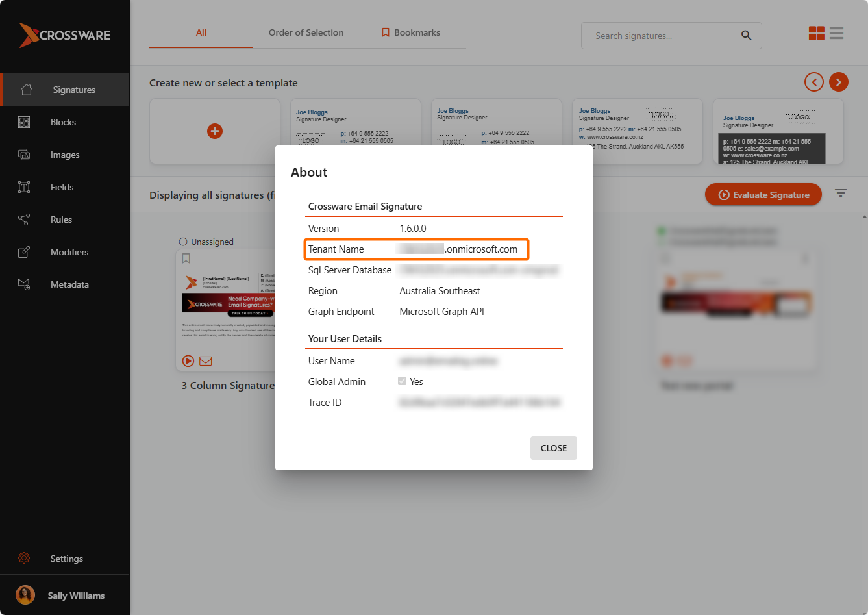Click Sally Williams' profile avatar
Image resolution: width=868 pixels, height=615 pixels.
coord(25,595)
